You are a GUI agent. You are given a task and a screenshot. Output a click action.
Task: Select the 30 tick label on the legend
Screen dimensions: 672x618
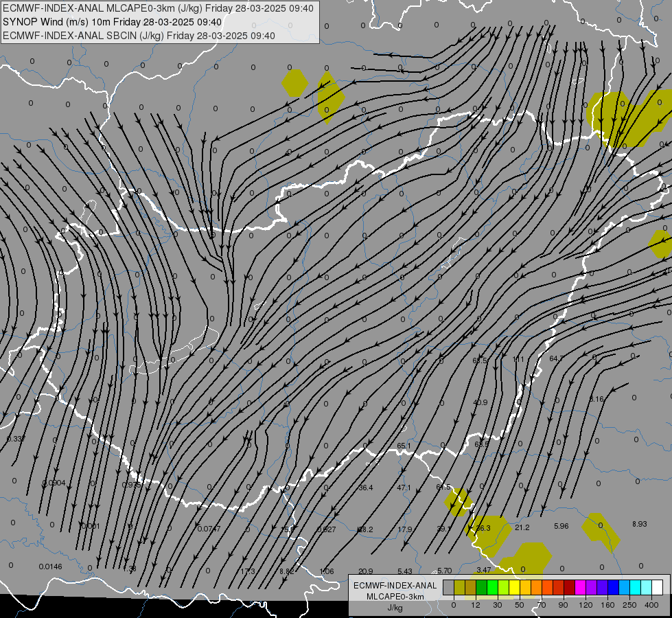498,605
